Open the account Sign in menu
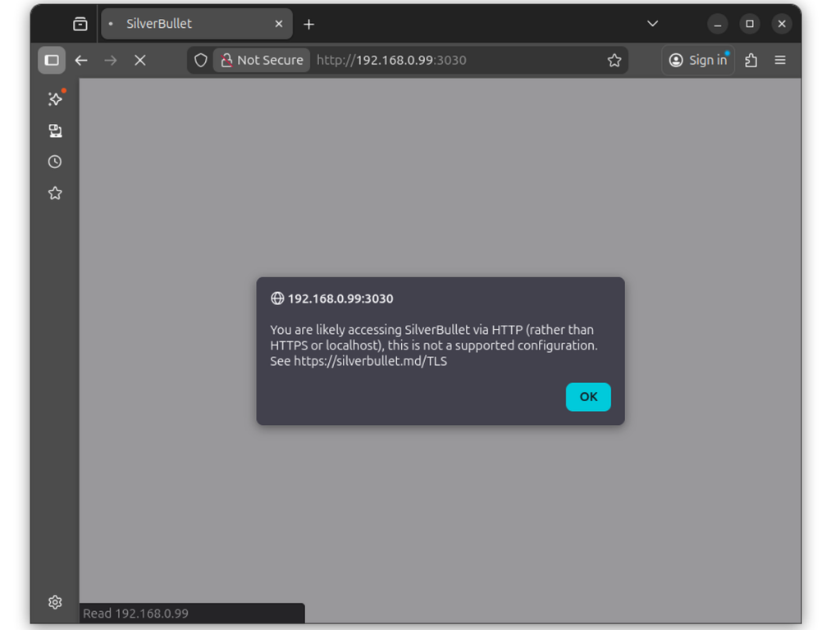The height and width of the screenshot is (630, 840). (697, 60)
